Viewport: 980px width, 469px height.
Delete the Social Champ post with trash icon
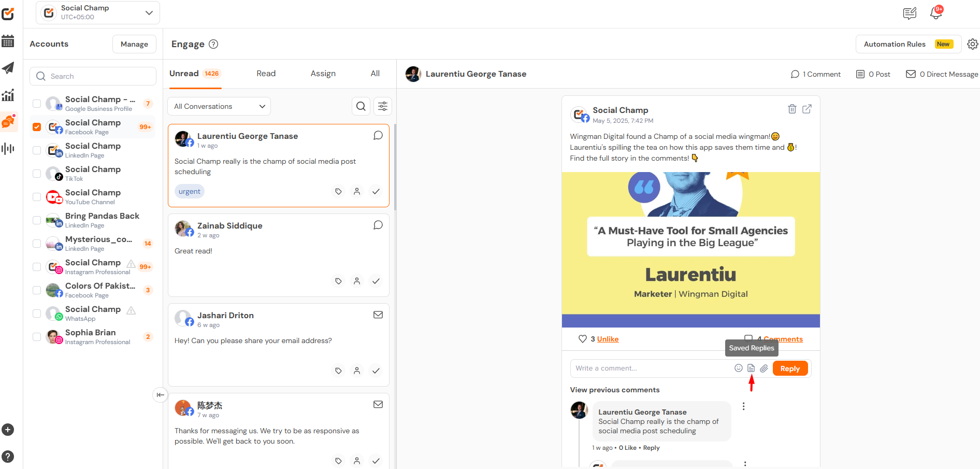point(792,109)
